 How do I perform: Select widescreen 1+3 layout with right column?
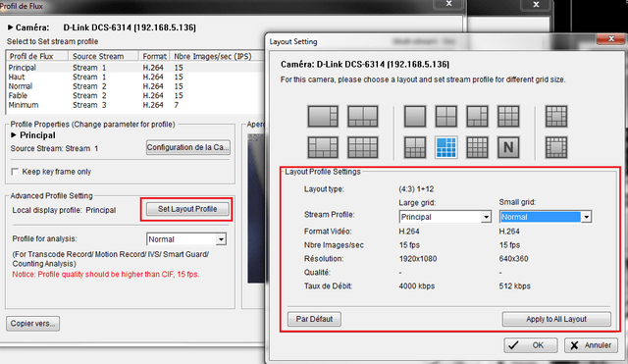coord(323,116)
